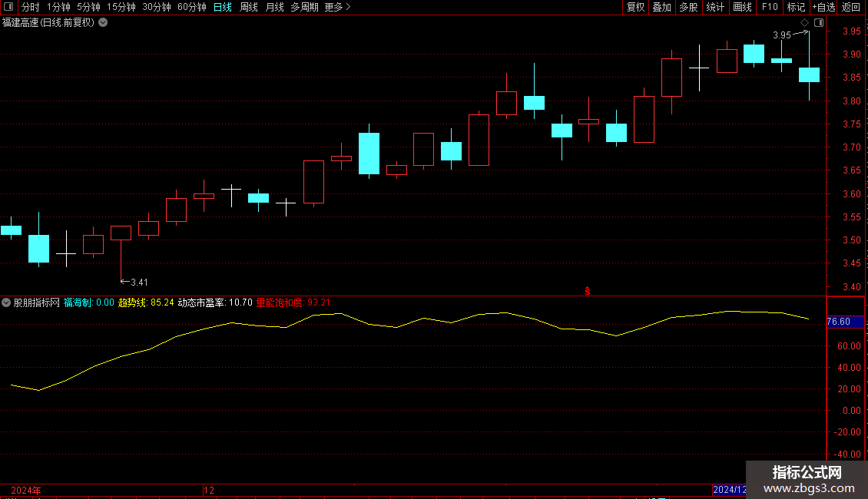The height and width of the screenshot is (499, 868).
Task: Select the 日线 daily chart tab
Action: pyautogui.click(x=223, y=7)
